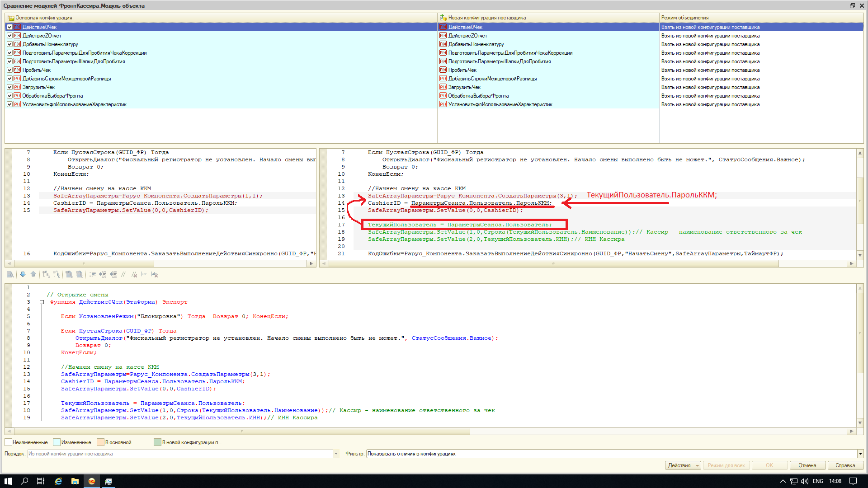The width and height of the screenshot is (868, 488).
Task: Toggle the ПробитьЧек checkbox
Action: (9, 70)
